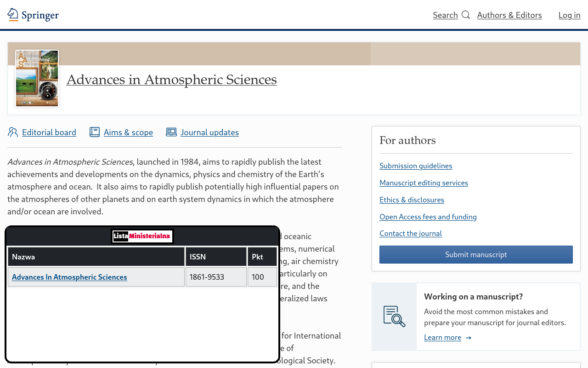
Task: Click the Editorial board people icon
Action: coord(13,132)
